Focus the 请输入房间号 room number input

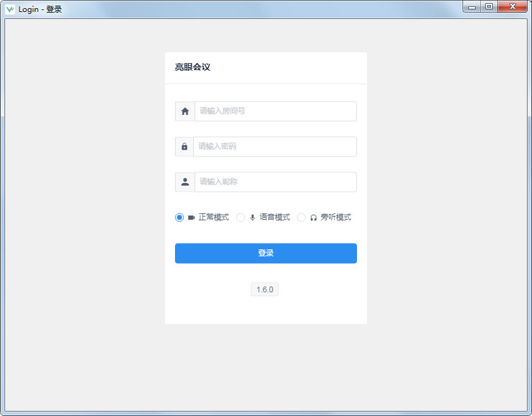click(275, 111)
